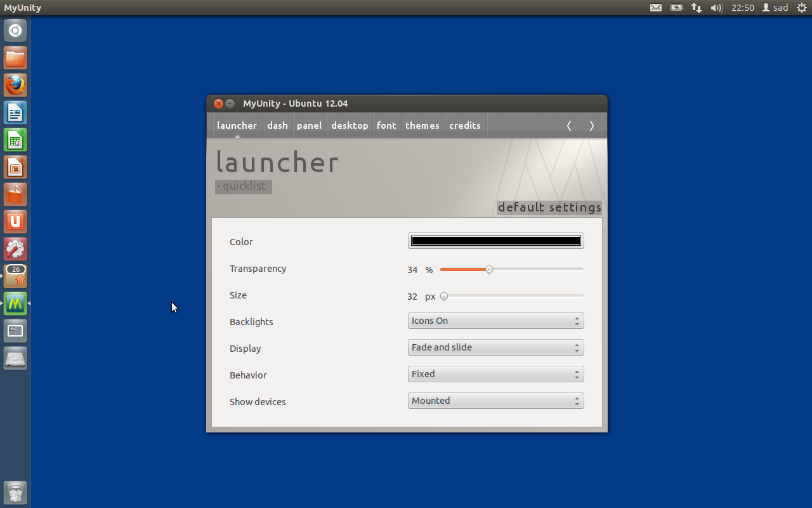Open network connection indicator
812x508 pixels.
click(697, 8)
